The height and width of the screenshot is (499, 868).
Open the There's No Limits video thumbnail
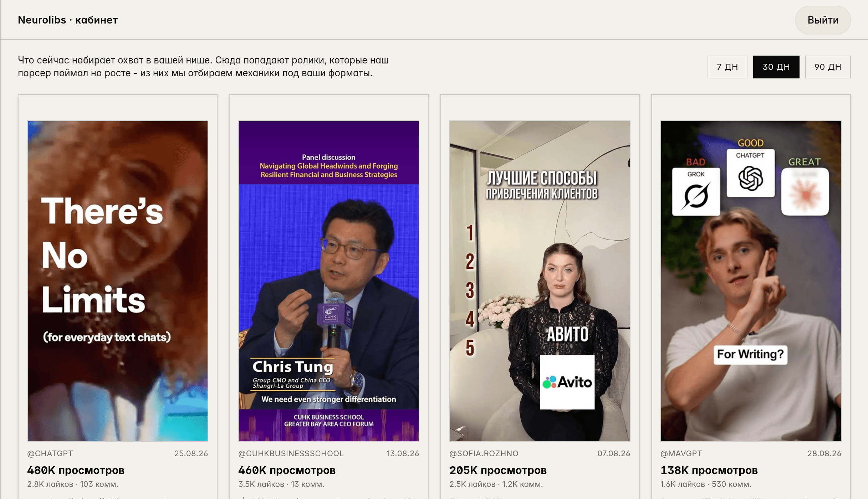[118, 281]
